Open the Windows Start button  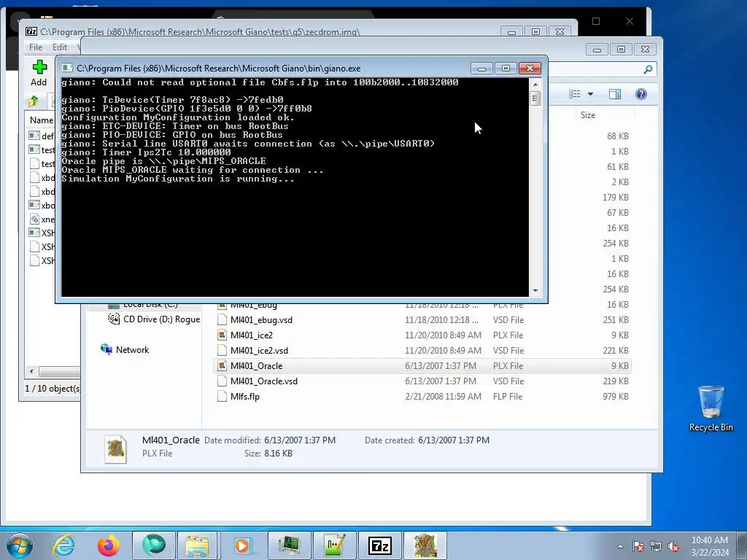(19, 545)
